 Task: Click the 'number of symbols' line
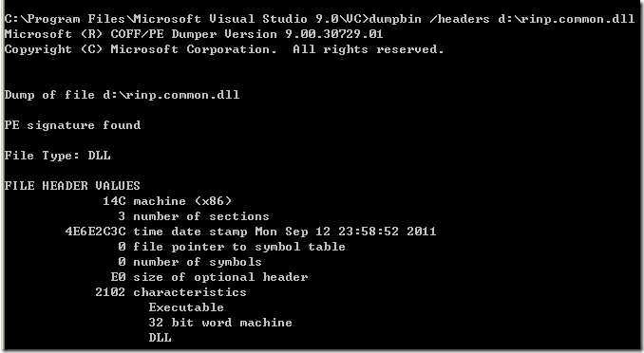click(x=190, y=262)
